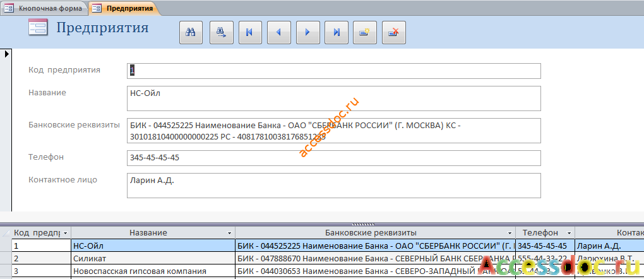Go to the next record

click(307, 32)
